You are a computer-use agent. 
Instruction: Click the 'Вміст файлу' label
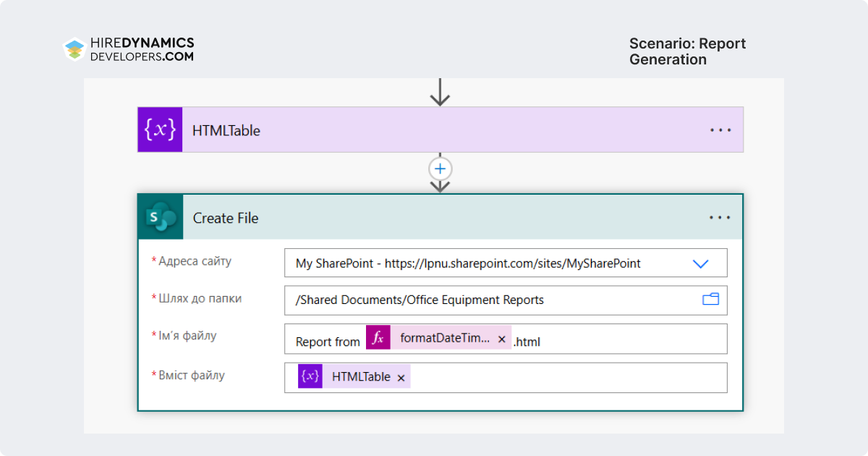coord(192,376)
